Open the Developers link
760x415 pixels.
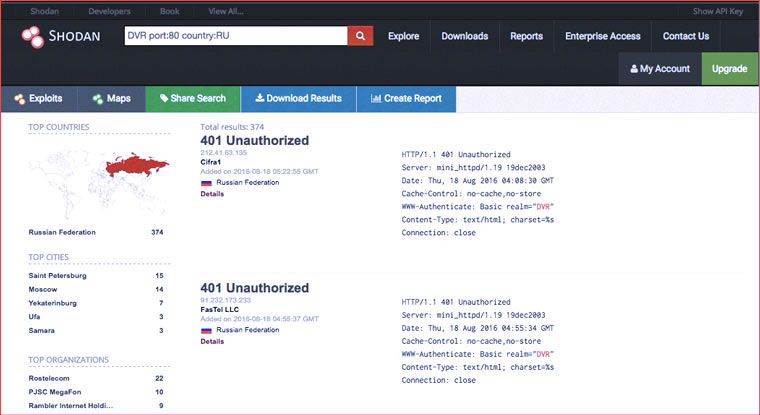109,11
